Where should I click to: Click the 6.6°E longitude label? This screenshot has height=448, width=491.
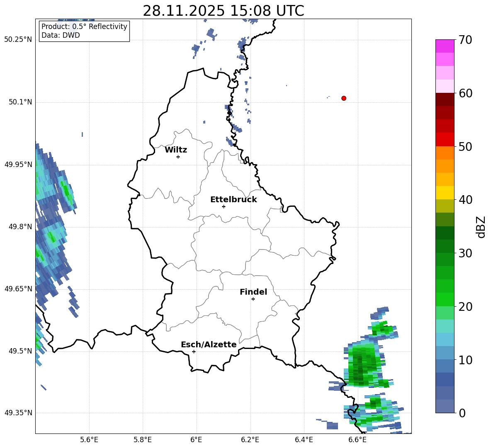pos(357,440)
